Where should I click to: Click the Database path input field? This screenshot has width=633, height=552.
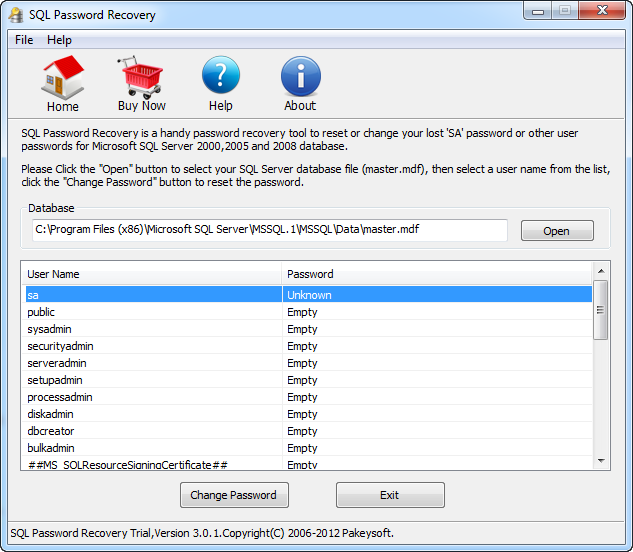point(270,230)
